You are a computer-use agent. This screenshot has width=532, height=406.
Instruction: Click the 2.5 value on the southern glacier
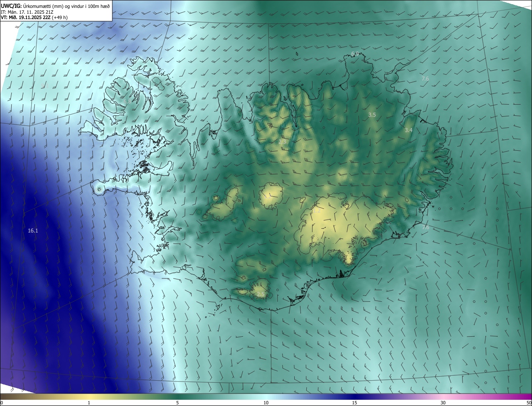[x=261, y=294]
